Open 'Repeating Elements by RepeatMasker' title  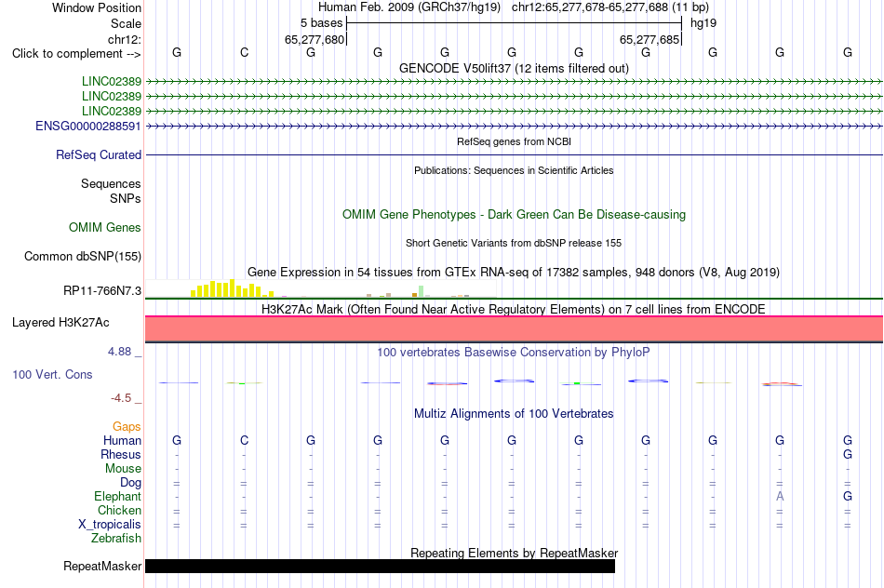[514, 553]
